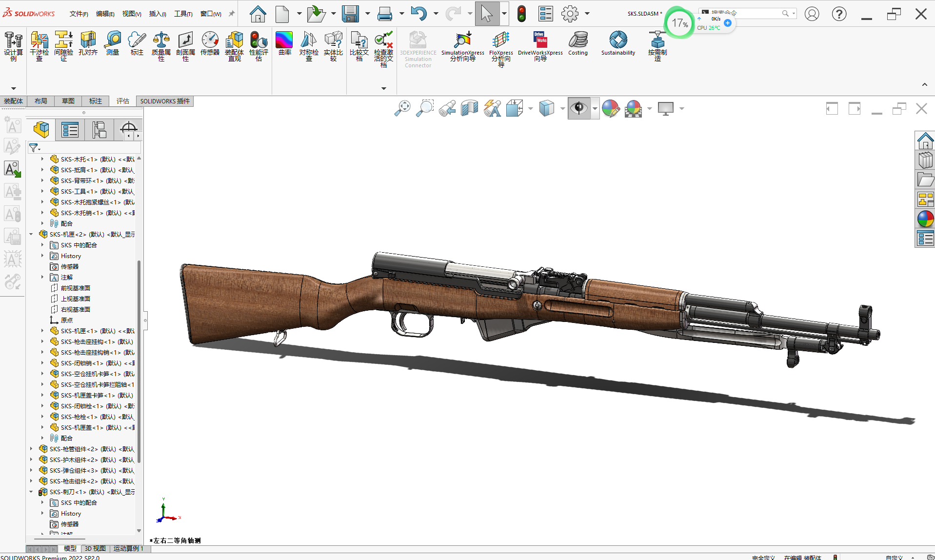
Task: Open the Sustainability tool
Action: pyautogui.click(x=618, y=43)
